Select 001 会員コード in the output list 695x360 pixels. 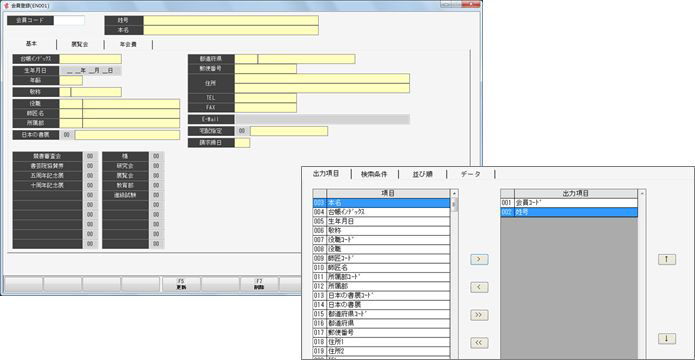(569, 203)
